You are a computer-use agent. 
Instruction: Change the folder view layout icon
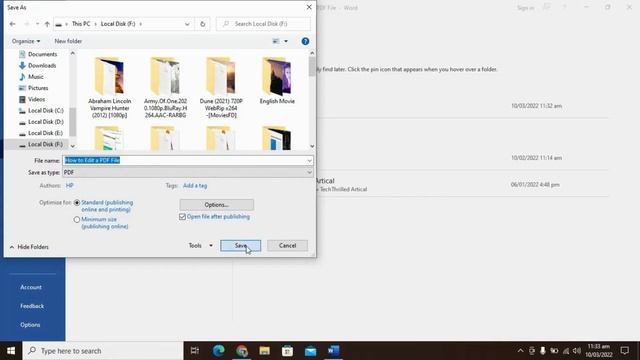pos(276,41)
